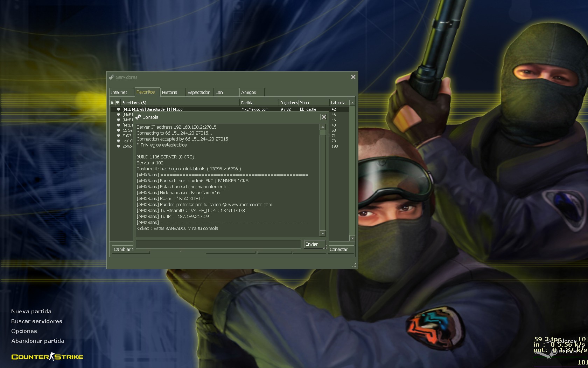This screenshot has height=368, width=588.
Task: Sort by Servidores (8) column header
Action: point(180,103)
